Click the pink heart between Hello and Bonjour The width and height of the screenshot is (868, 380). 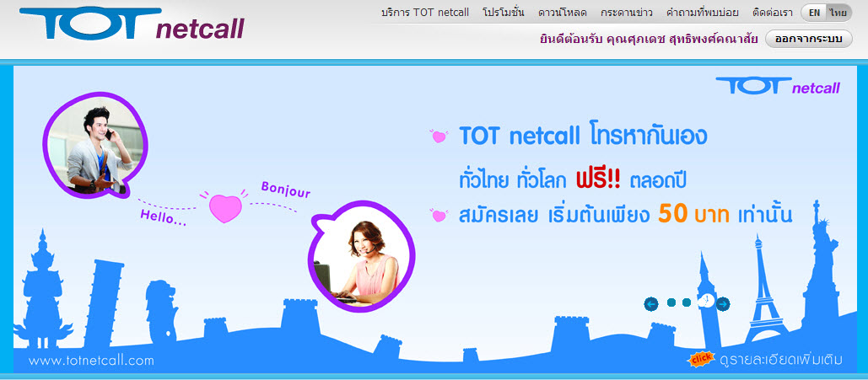[x=224, y=208]
